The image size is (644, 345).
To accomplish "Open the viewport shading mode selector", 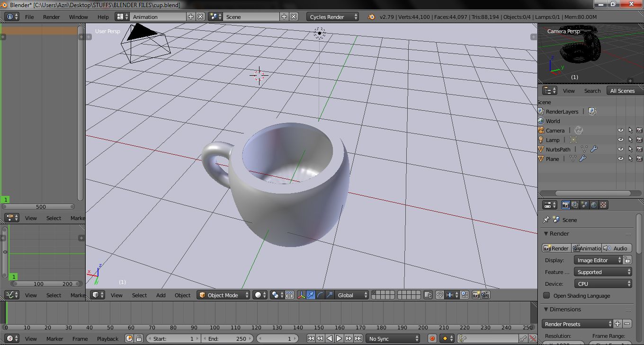I will [x=260, y=295].
